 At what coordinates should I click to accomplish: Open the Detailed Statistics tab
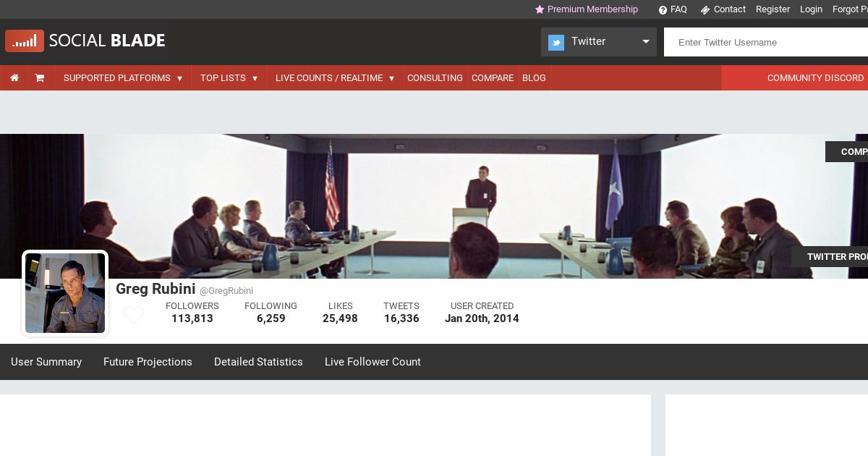258,362
